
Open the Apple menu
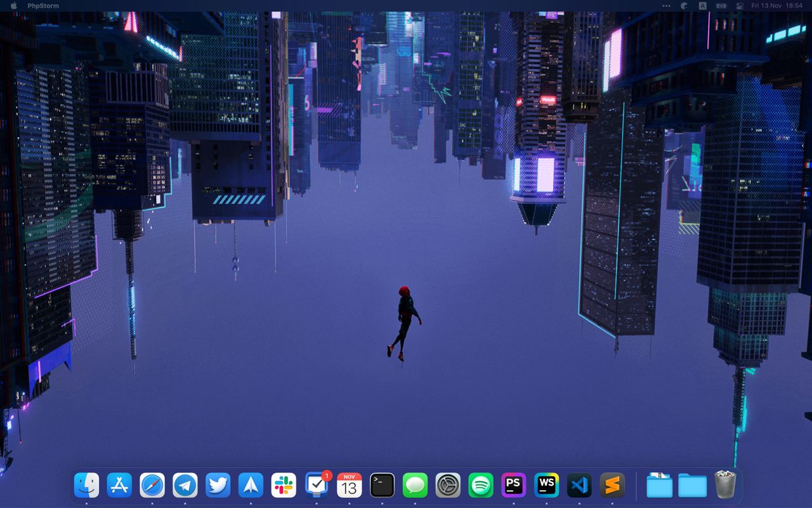point(14,5)
